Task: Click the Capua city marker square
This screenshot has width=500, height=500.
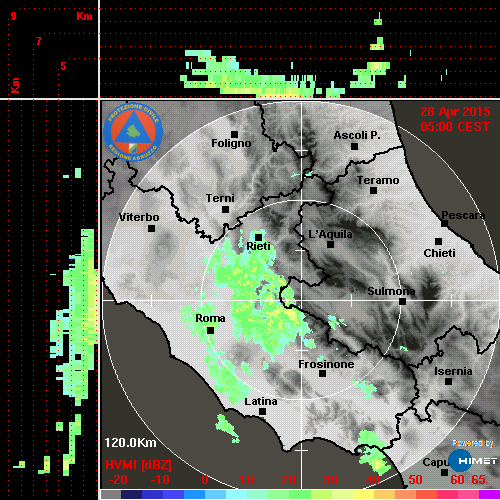Action: 444,472
